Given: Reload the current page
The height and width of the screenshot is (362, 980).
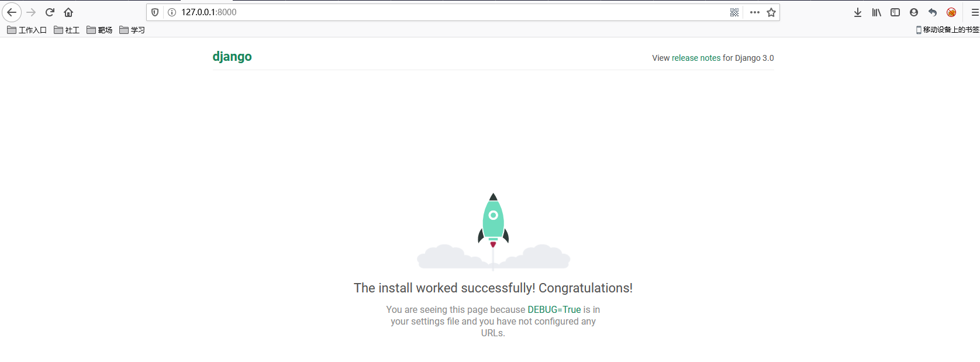Looking at the screenshot, I should click(50, 12).
